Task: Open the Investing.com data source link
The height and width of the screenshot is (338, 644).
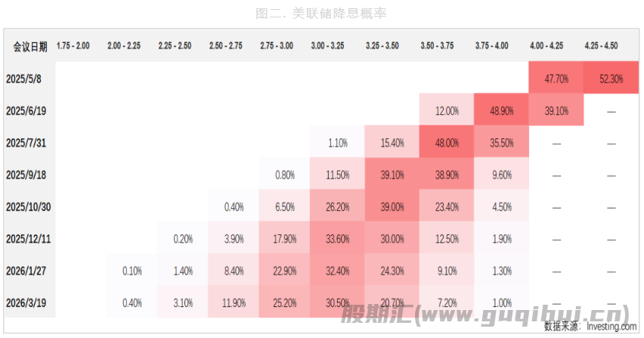Action: pos(612,327)
